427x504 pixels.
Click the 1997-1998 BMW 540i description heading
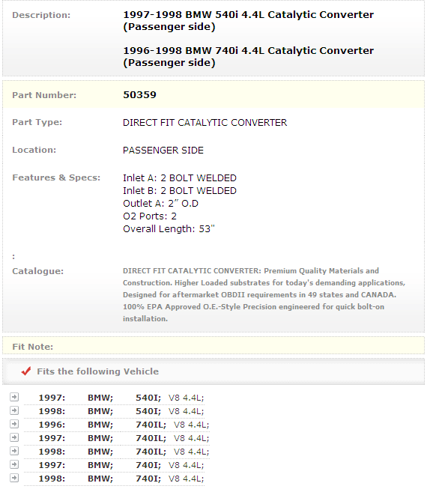coord(248,20)
